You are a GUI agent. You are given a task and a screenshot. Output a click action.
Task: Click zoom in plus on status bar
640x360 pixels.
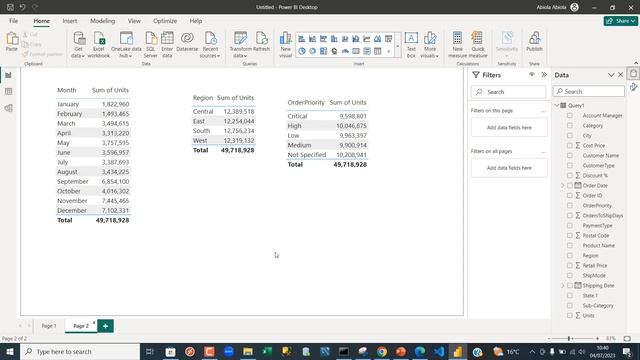tap(597, 338)
